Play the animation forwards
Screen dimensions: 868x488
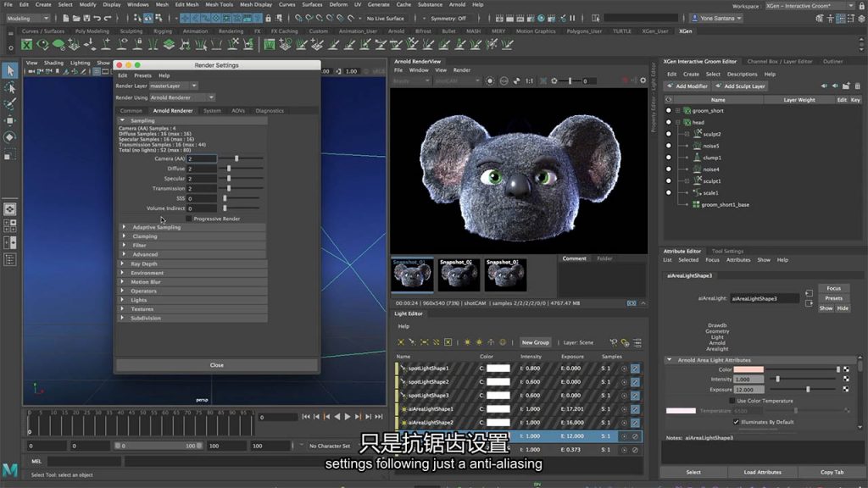click(x=348, y=417)
